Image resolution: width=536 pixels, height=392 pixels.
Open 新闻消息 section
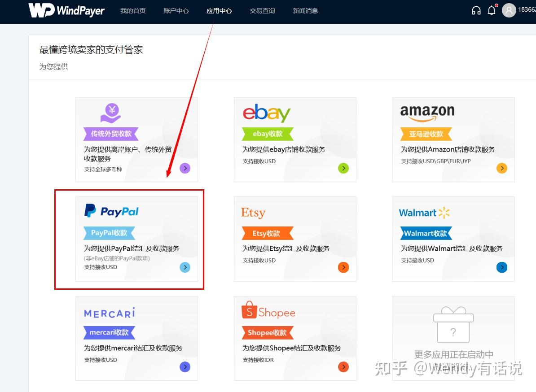tap(305, 11)
